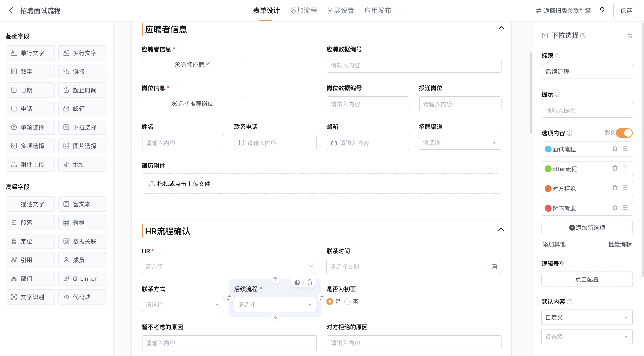Click the 应聘数据编号 input field
Image resolution: width=644 pixels, height=356 pixels.
coord(414,65)
